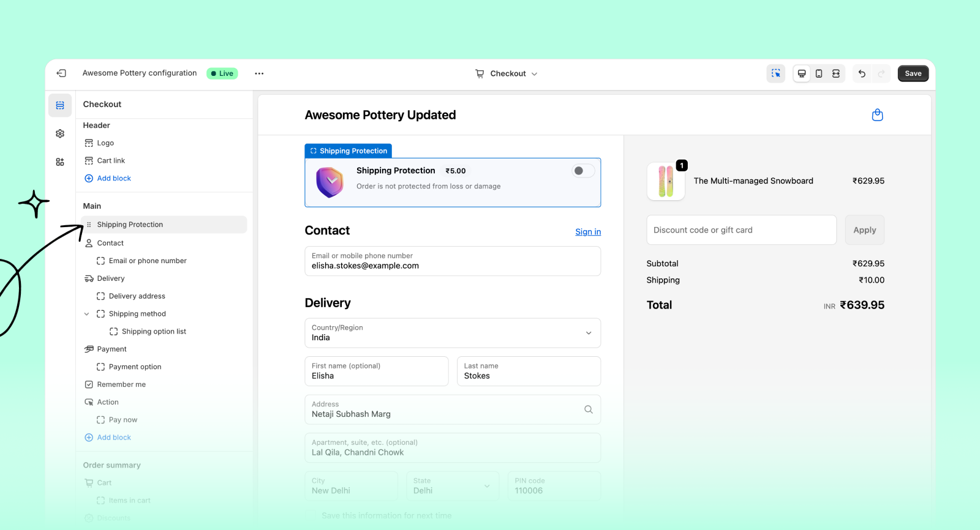The image size is (980, 530).
Task: Open the Checkout page dropdown
Action: tap(507, 73)
